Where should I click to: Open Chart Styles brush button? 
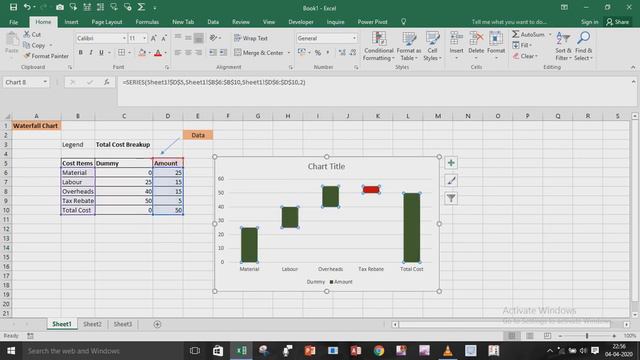(x=451, y=181)
